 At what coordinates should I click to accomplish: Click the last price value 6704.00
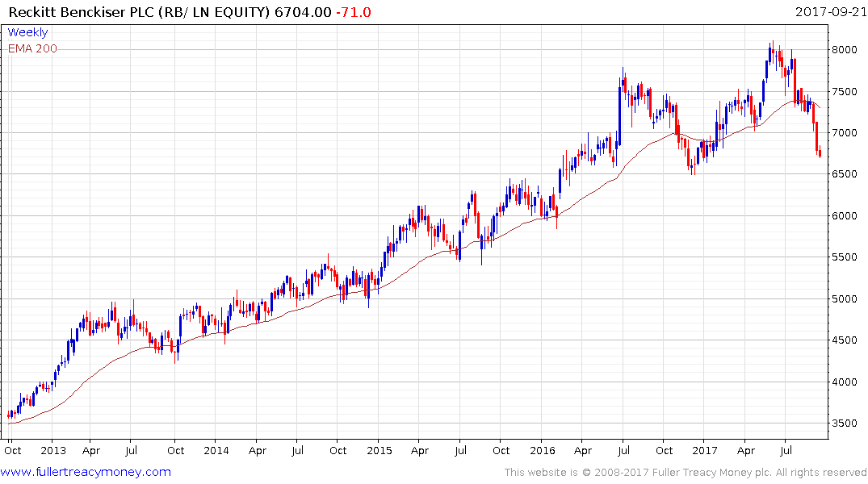click(x=303, y=12)
